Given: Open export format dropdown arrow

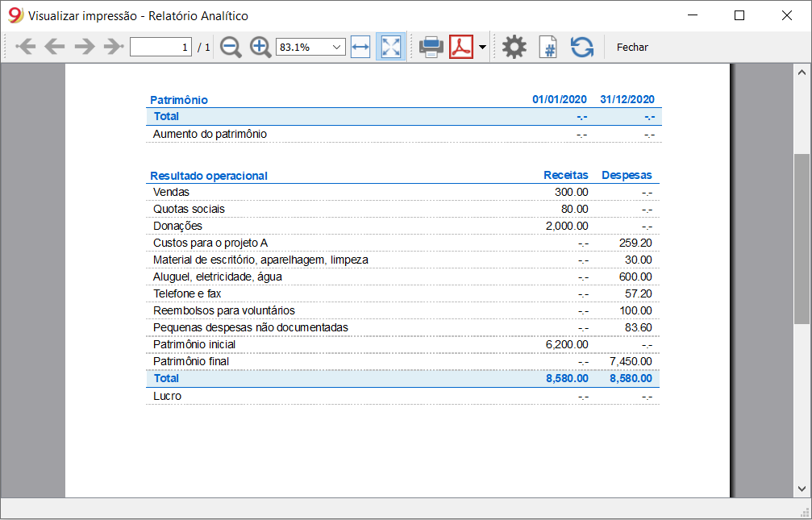Looking at the screenshot, I should [483, 47].
